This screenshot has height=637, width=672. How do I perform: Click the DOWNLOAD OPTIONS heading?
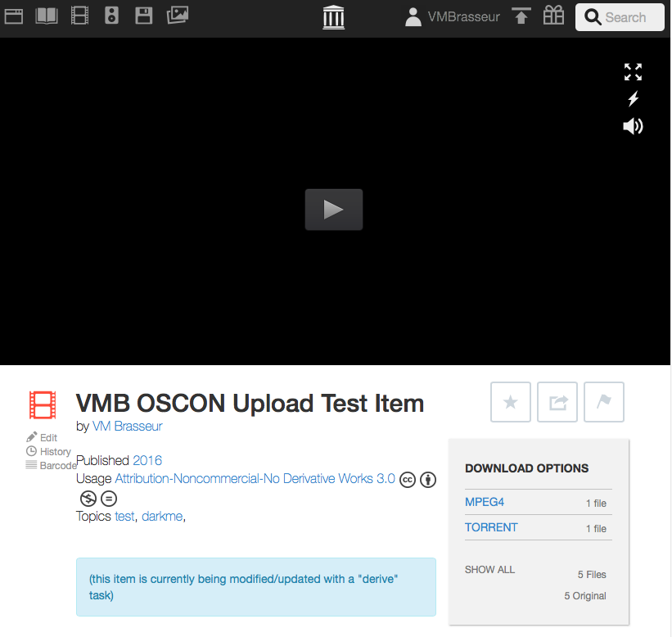pyautogui.click(x=527, y=468)
